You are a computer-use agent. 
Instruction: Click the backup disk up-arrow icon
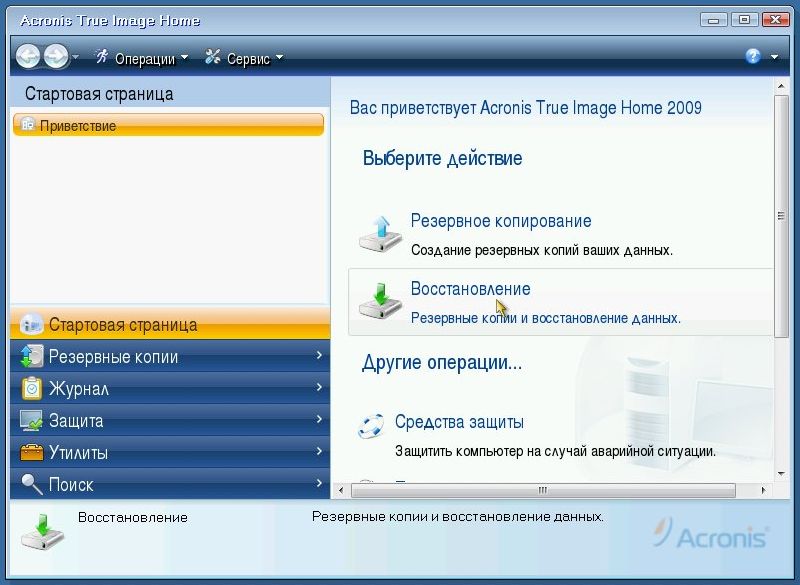(380, 233)
